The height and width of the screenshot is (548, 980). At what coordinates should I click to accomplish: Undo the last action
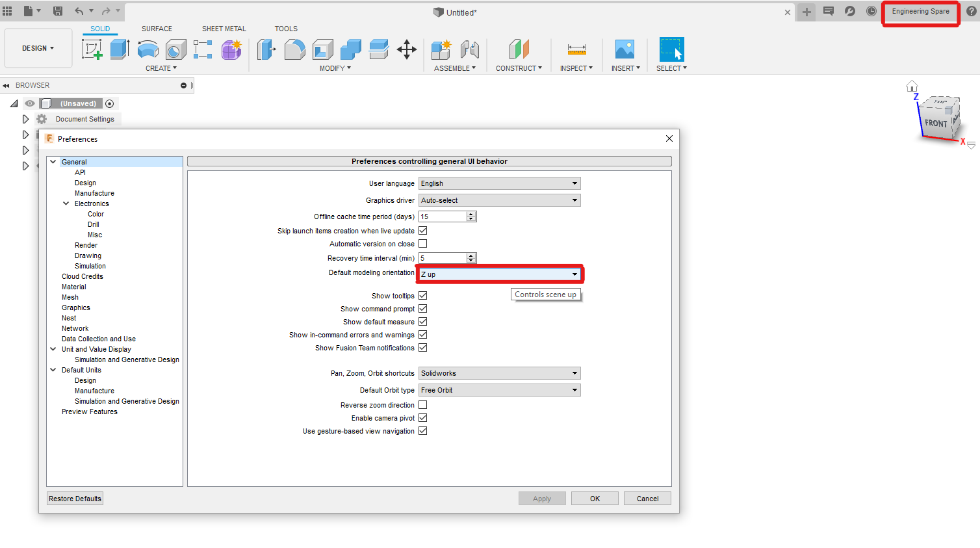tap(79, 11)
